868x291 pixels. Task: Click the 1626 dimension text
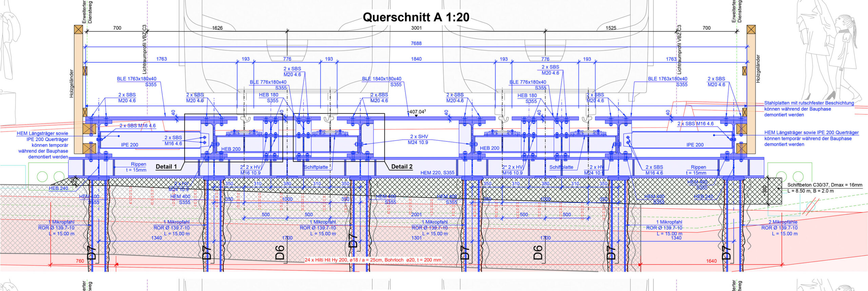pos(217,28)
